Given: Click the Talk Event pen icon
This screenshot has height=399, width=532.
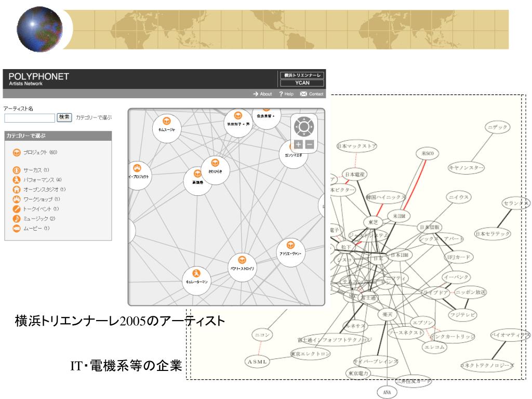Looking at the screenshot, I should point(17,209).
